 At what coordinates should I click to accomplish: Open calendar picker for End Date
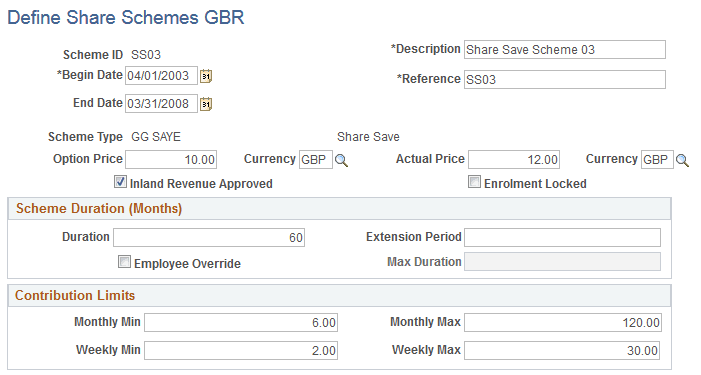206,104
